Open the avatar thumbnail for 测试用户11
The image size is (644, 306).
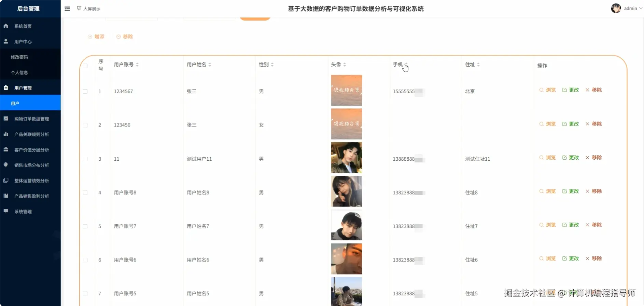click(347, 158)
